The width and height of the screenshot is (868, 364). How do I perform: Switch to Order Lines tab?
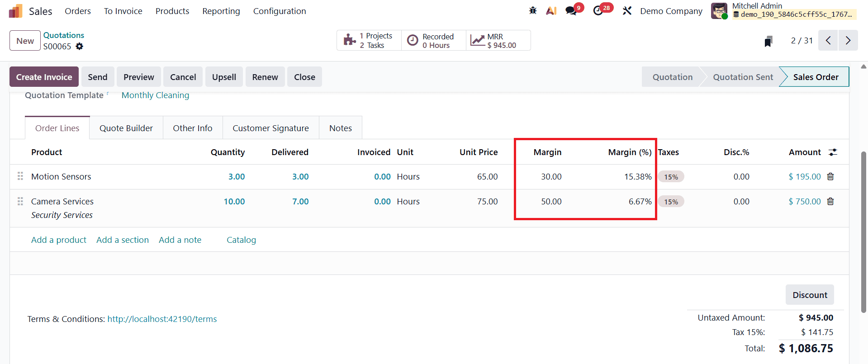point(57,128)
